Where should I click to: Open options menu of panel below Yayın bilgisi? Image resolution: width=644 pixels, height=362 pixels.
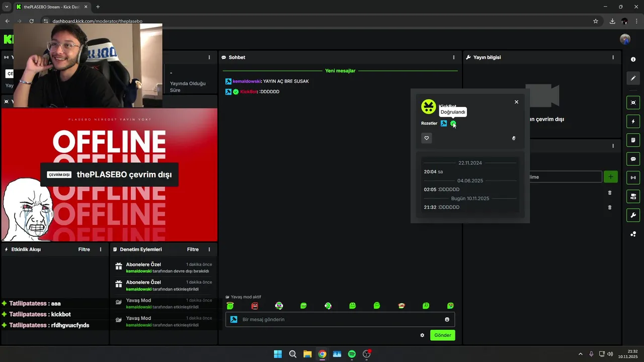click(x=613, y=146)
